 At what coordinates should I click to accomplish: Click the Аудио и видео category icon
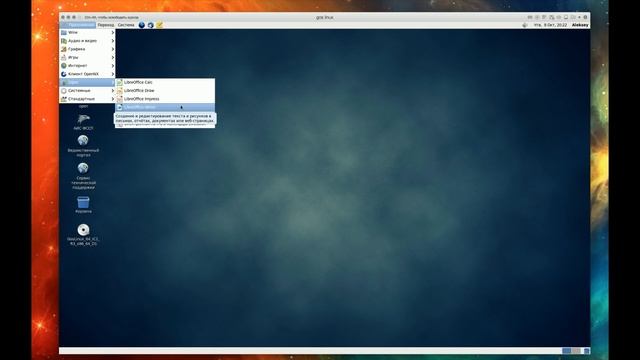click(64, 41)
